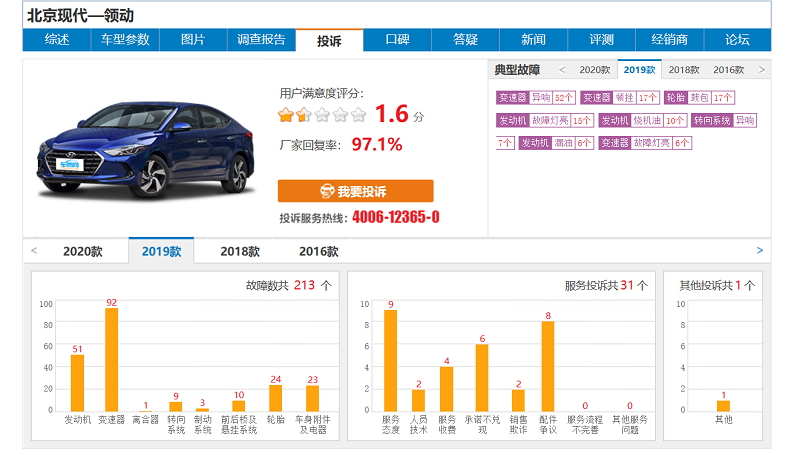Image resolution: width=800 pixels, height=455 pixels.
Task: Open 轮胎 鼓包 17个 fault tag
Action: pyautogui.click(x=699, y=97)
